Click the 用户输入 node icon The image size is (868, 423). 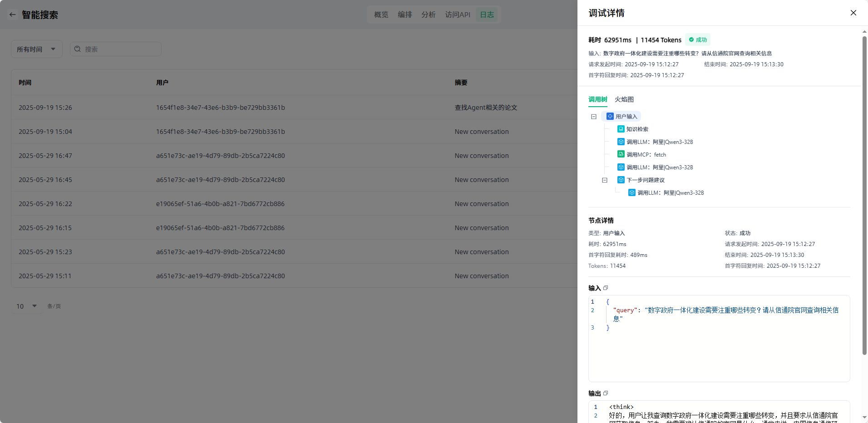[x=610, y=116]
